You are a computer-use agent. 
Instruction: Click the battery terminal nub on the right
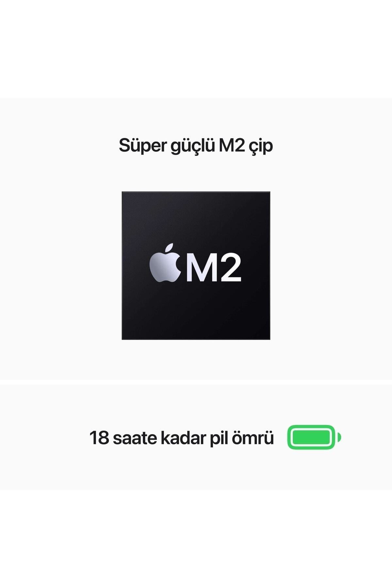(339, 437)
